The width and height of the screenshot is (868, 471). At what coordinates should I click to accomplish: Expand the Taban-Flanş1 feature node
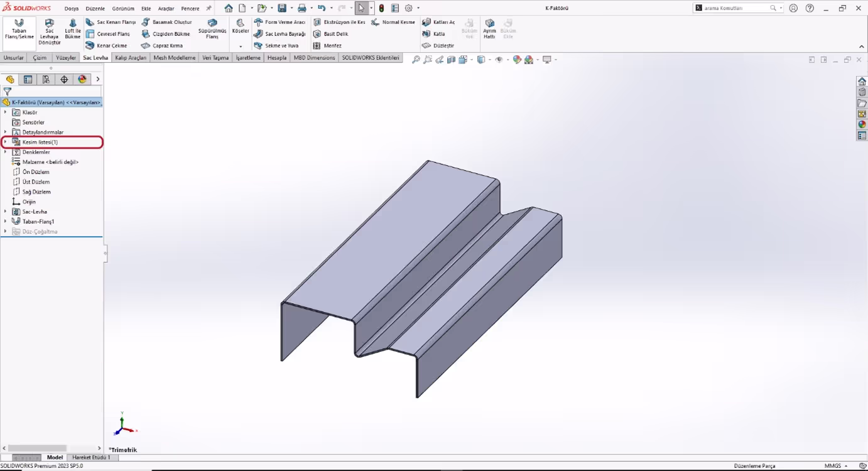tap(5, 222)
